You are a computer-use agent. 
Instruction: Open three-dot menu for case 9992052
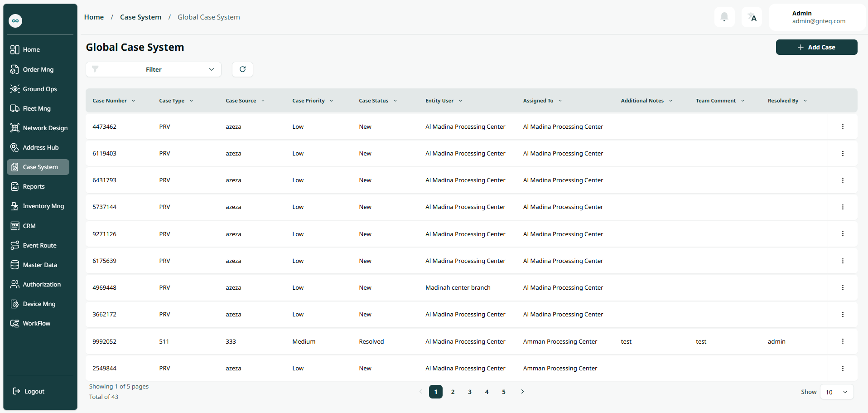click(843, 341)
